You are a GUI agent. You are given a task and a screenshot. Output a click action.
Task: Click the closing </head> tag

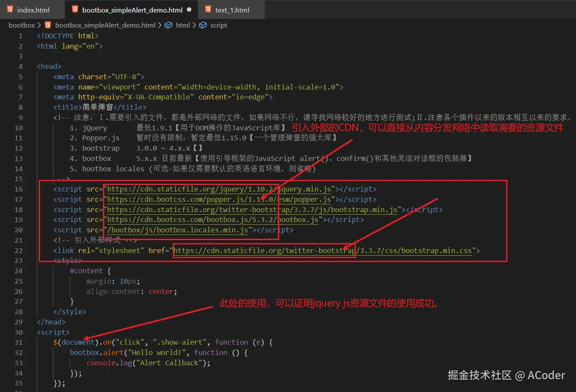coord(51,322)
